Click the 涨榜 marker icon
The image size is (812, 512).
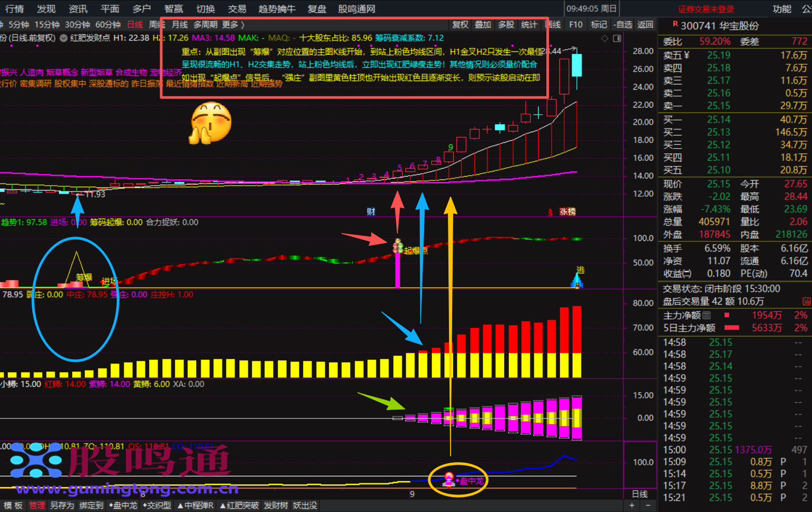pos(567,212)
